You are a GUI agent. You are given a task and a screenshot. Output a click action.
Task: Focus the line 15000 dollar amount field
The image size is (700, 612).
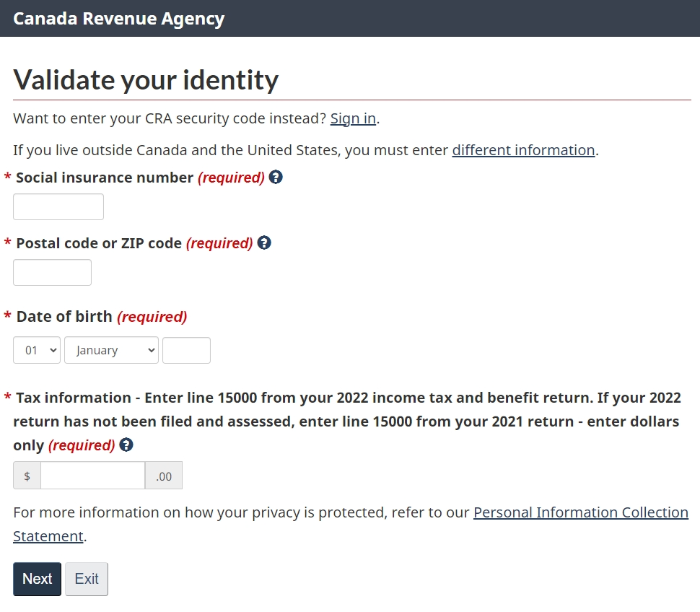point(93,476)
